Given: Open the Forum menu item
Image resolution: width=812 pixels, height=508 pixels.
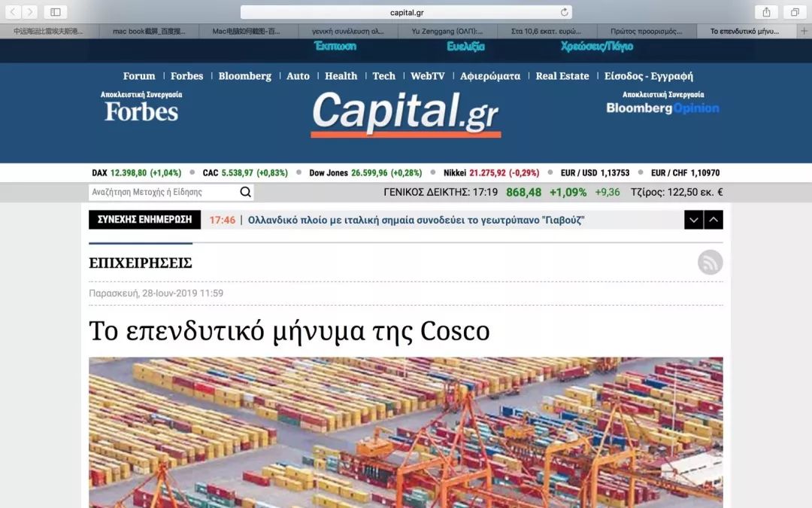Looking at the screenshot, I should 139,76.
